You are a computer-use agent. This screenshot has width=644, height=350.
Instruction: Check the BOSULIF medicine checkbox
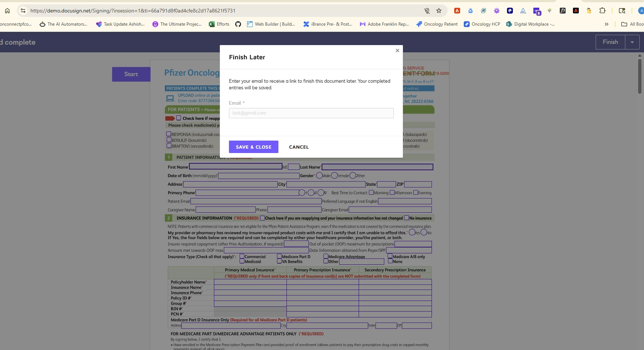pyautogui.click(x=169, y=140)
